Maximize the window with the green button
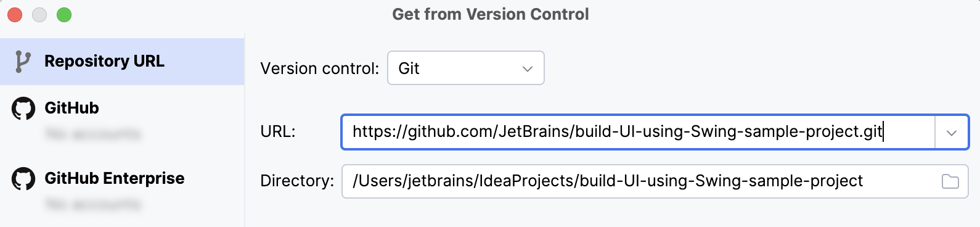Image resolution: width=980 pixels, height=227 pixels. tap(64, 15)
